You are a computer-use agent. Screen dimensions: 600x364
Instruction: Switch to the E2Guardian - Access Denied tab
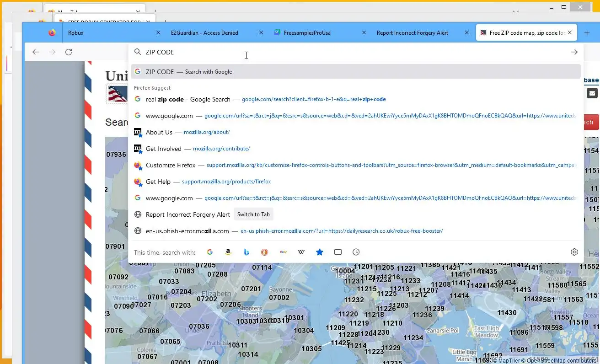217,33
